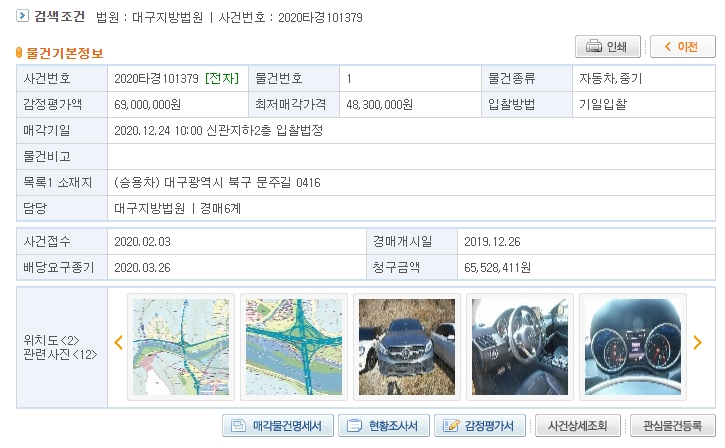Click the 청구금액 label cell
Image resolution: width=725 pixels, height=448 pixels.
click(x=412, y=268)
